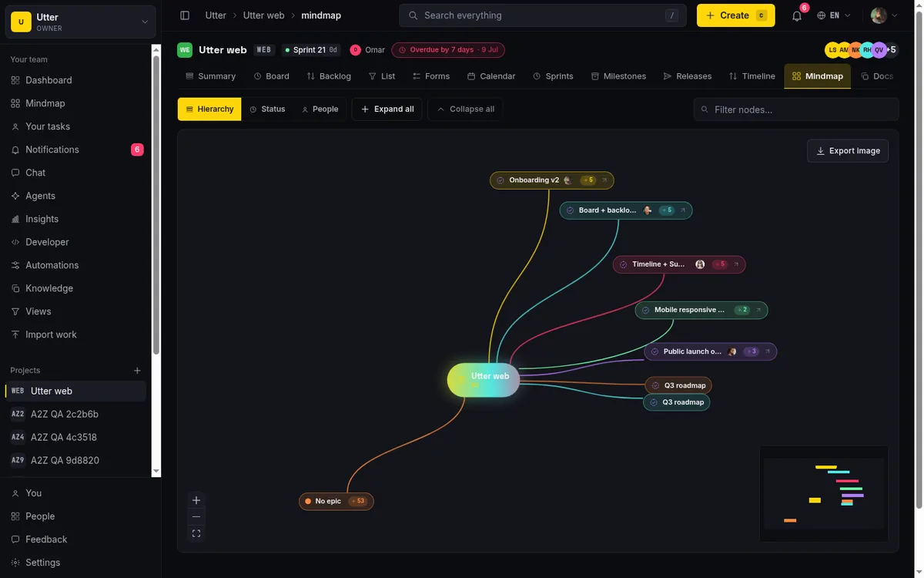The width and height of the screenshot is (924, 578).
Task: Switch mindmap to People grouping
Action: (320, 109)
